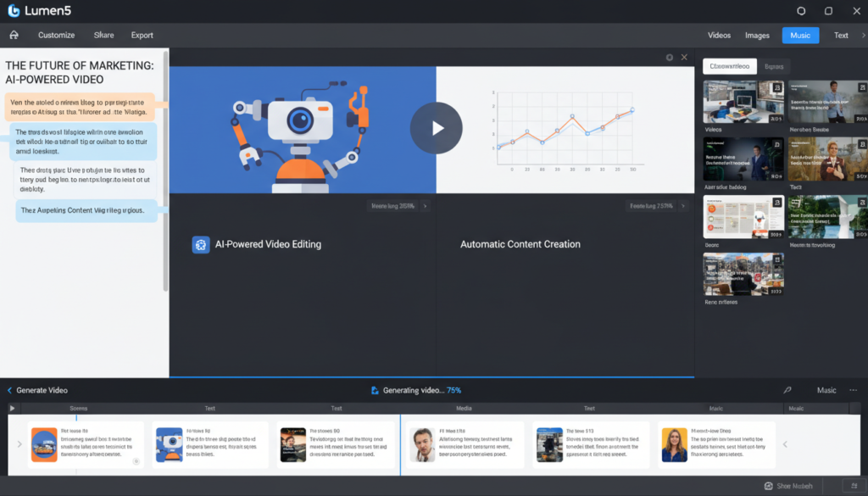
Task: Expand the scenes panel using the right-side chevron
Action: click(x=785, y=443)
